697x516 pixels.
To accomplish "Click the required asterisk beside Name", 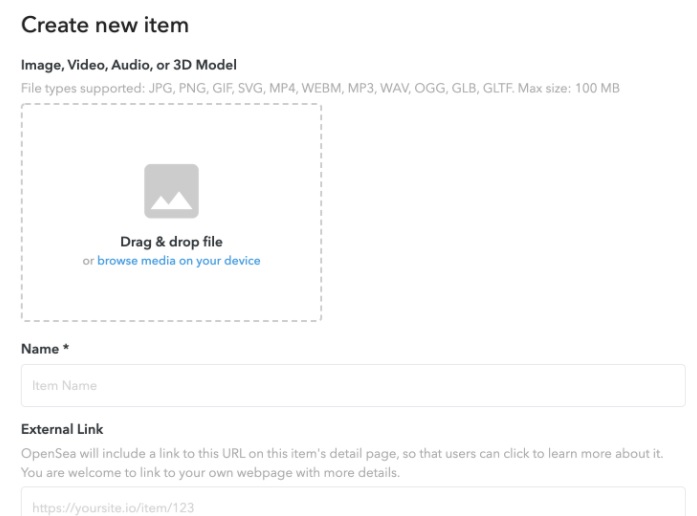I will pos(66,347).
